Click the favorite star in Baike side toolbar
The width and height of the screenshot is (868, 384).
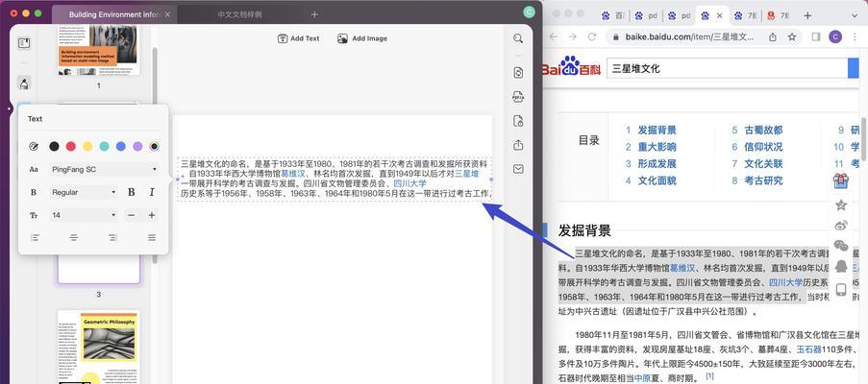pos(841,205)
